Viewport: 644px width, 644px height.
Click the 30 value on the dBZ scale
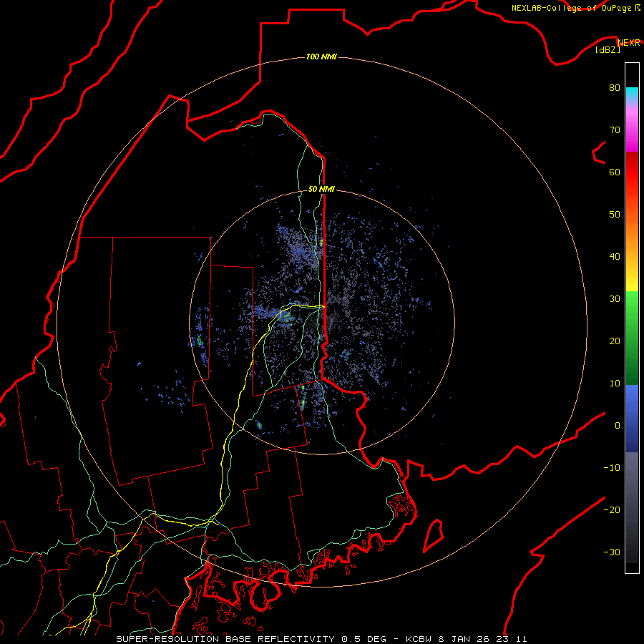click(615, 298)
